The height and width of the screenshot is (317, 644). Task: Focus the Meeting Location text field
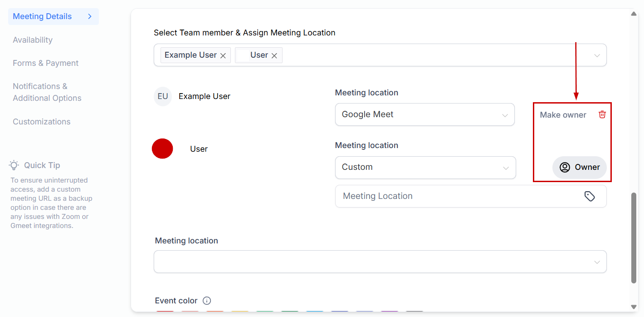[x=471, y=196]
